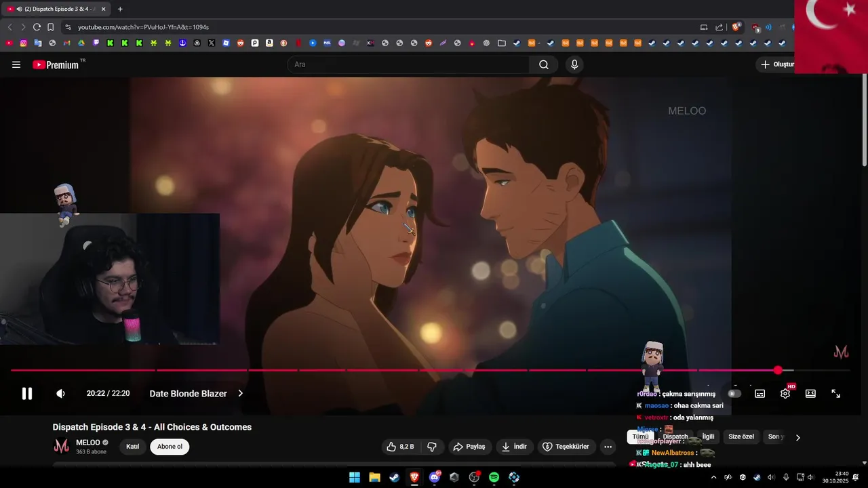Screen dimensions: 868x488
Task: Dislike the video
Action: 432,447
